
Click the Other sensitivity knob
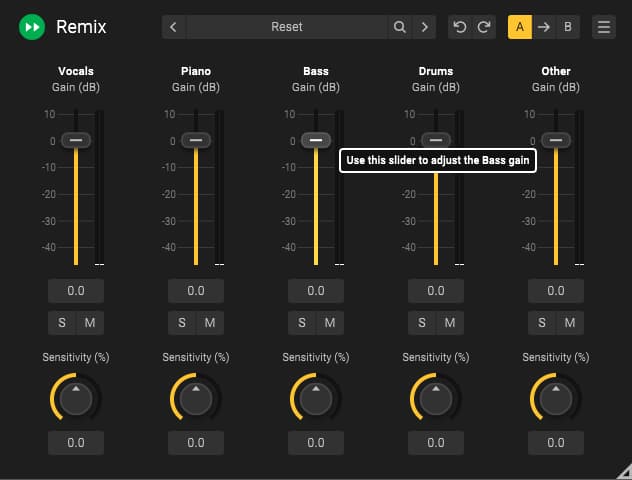point(556,398)
